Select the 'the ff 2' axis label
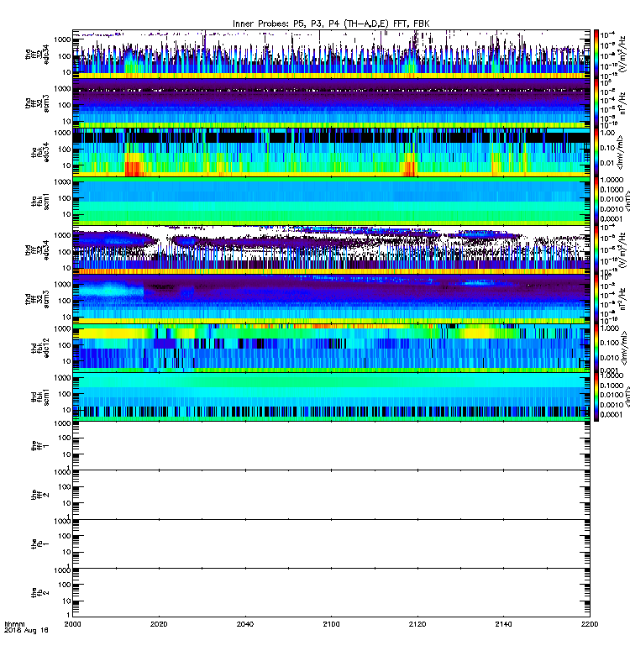This screenshot has width=630, height=672. tap(40, 495)
